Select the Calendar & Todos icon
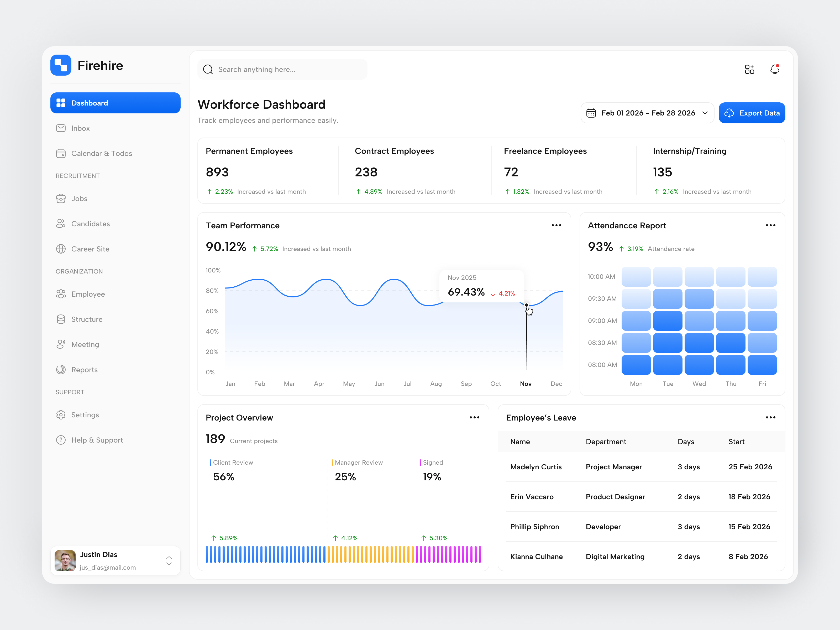Image resolution: width=840 pixels, height=630 pixels. click(x=61, y=153)
